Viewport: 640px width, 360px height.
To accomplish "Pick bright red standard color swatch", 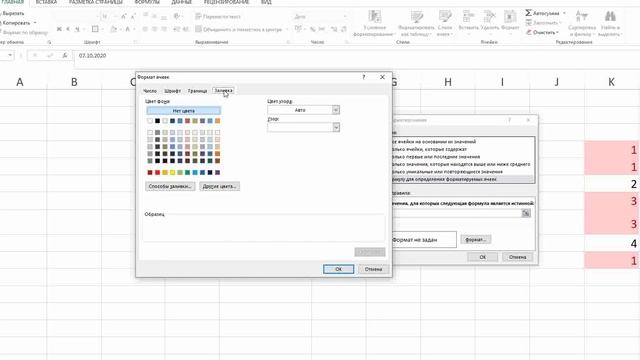I will click(x=158, y=173).
